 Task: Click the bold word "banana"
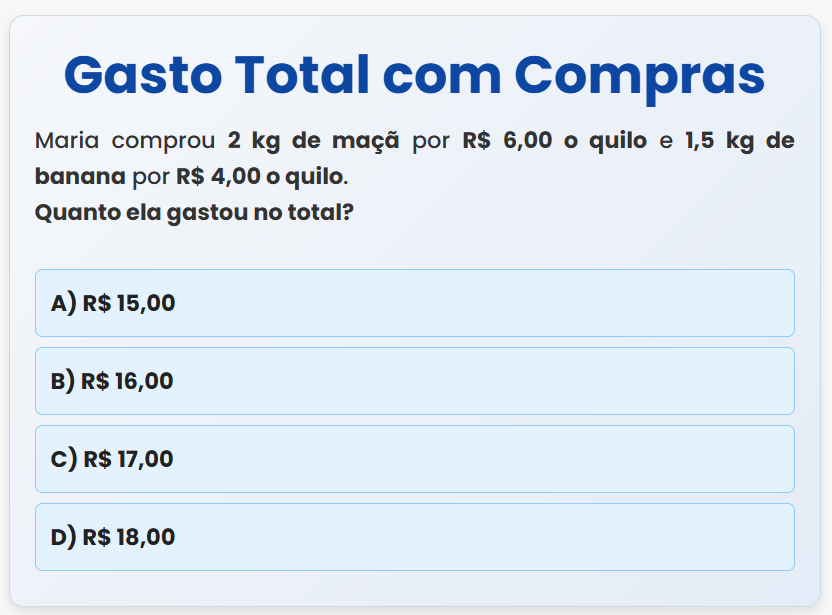80,177
